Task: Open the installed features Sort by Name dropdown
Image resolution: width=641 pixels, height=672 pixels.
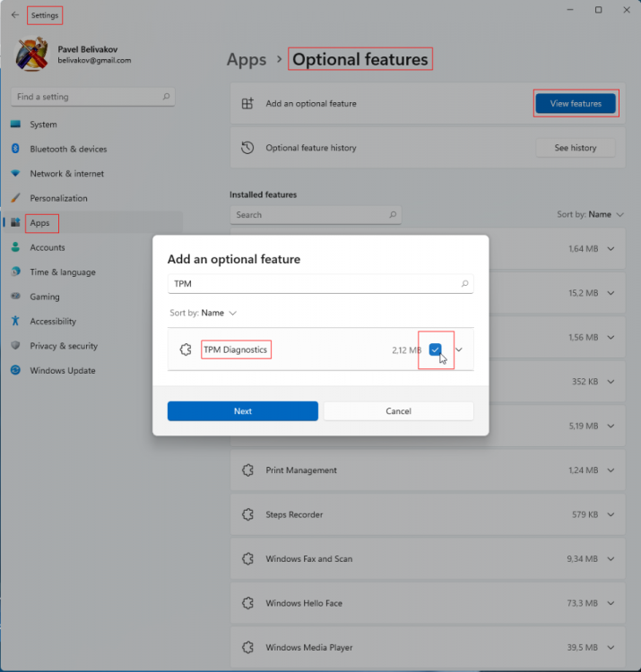Action: 590,214
